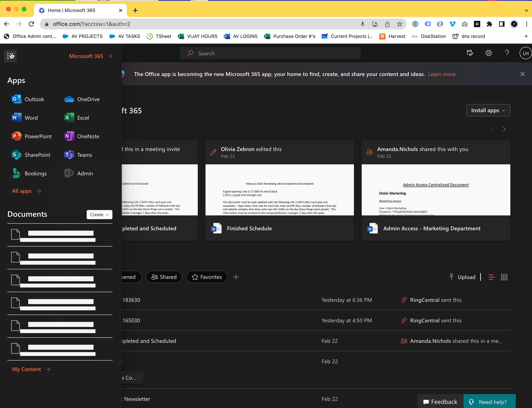
Task: Switch to grid view layout
Action: pos(504,277)
